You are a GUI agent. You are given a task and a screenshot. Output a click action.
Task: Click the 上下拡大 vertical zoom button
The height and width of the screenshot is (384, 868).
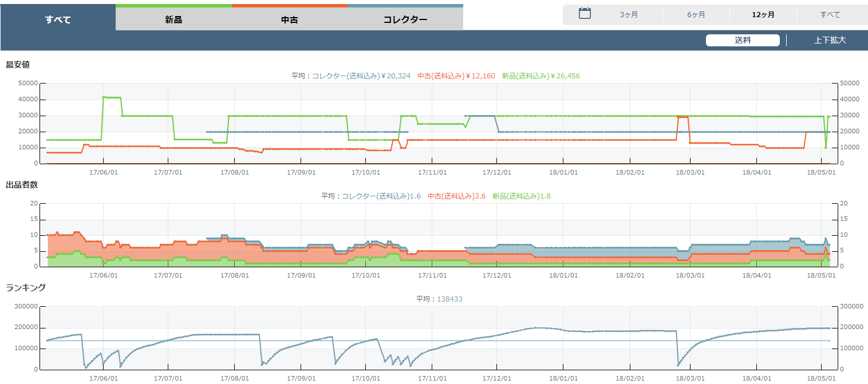[x=830, y=40]
